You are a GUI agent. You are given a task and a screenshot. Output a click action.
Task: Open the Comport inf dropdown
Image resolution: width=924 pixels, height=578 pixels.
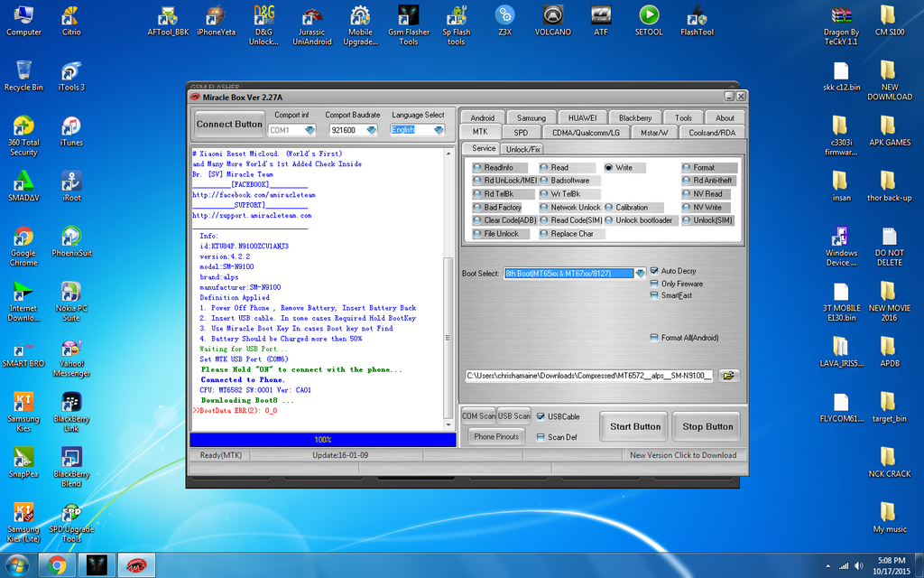pyautogui.click(x=310, y=130)
